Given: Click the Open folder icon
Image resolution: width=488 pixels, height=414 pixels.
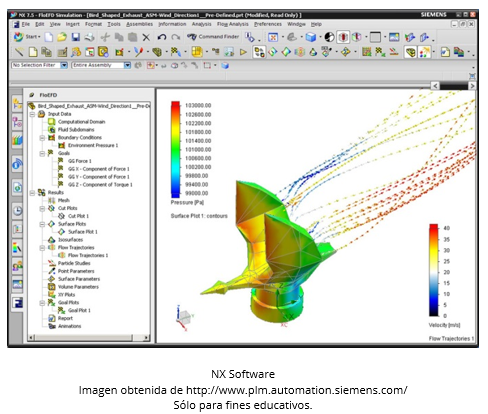Looking at the screenshot, I should (62, 37).
